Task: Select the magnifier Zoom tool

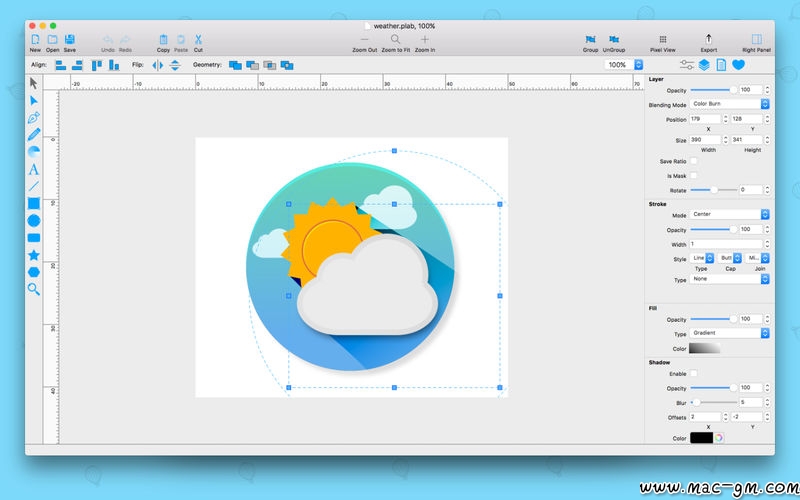Action: [x=34, y=289]
